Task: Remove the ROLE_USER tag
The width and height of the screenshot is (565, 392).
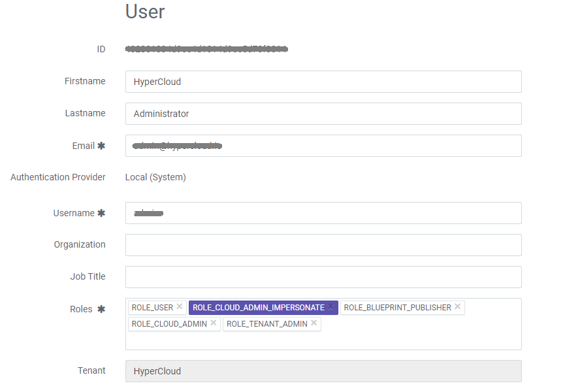Action: [x=180, y=307]
